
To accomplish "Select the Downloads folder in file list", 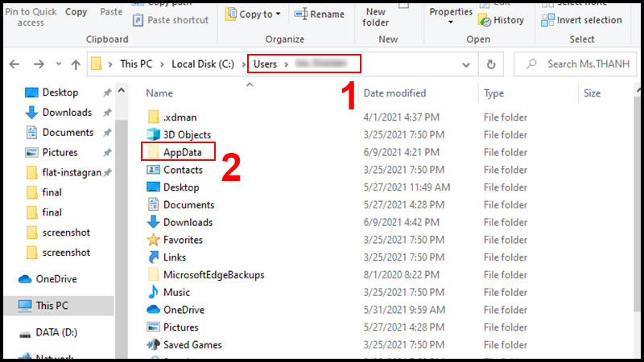I will click(180, 222).
